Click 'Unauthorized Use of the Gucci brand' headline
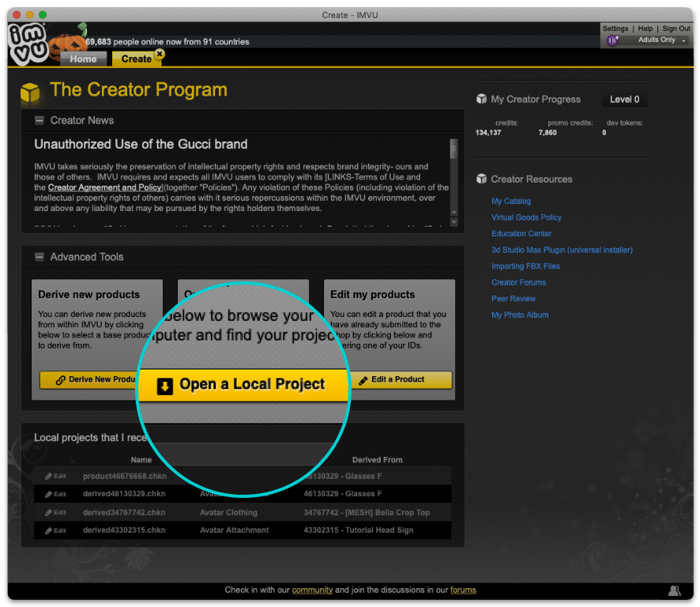Viewport: 700px width, 607px height. click(x=141, y=145)
